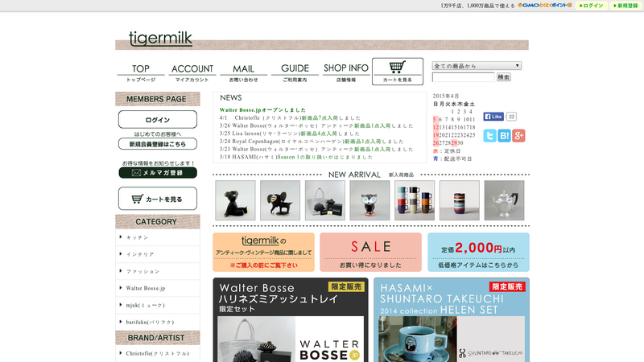
Task: Click the Hatena bookmark B! icon
Action: pyautogui.click(x=504, y=136)
